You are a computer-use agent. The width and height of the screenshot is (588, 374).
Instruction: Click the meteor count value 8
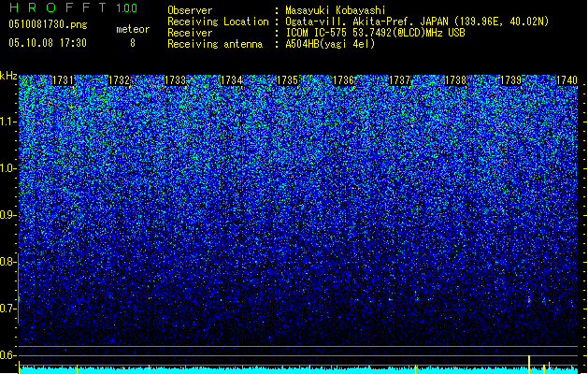tap(133, 43)
